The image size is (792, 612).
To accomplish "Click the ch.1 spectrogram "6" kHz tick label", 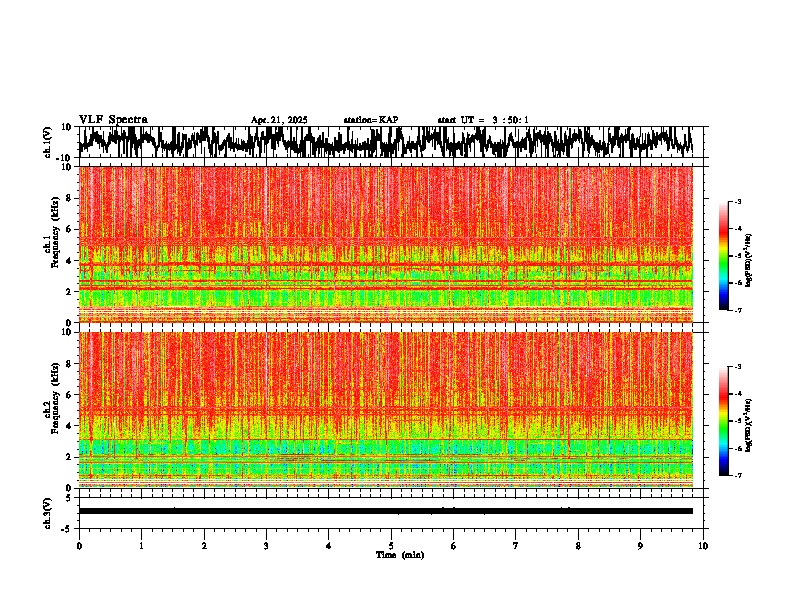I will point(69,230).
